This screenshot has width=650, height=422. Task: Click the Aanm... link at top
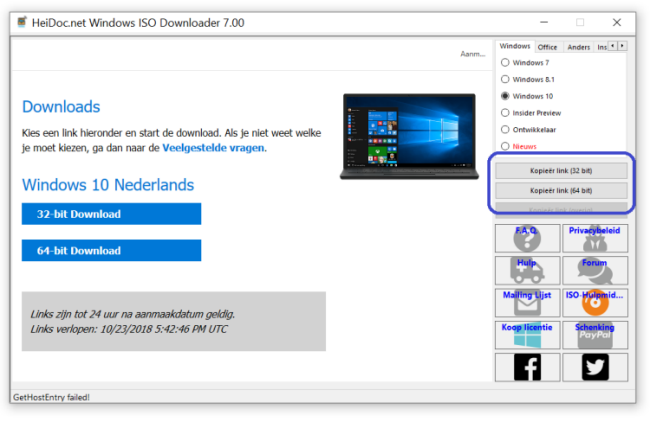point(473,54)
